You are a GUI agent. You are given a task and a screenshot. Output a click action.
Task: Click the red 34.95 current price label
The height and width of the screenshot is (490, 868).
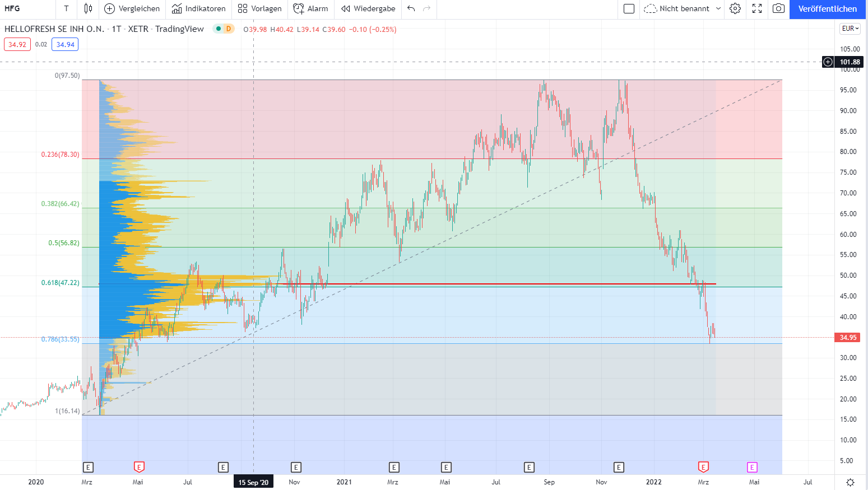click(848, 338)
